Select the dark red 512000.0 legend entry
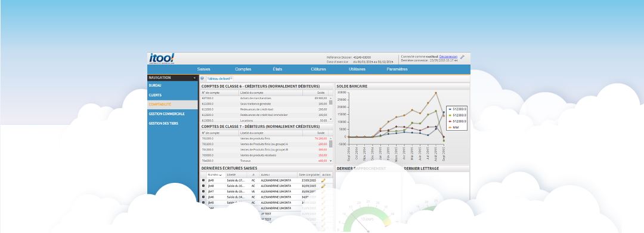 (x=457, y=121)
